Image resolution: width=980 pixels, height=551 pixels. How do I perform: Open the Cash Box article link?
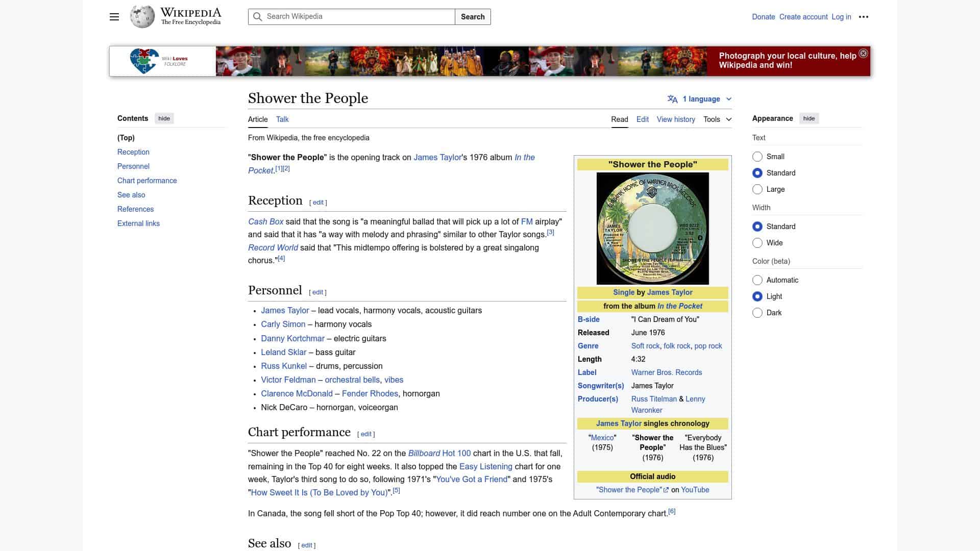tap(265, 221)
